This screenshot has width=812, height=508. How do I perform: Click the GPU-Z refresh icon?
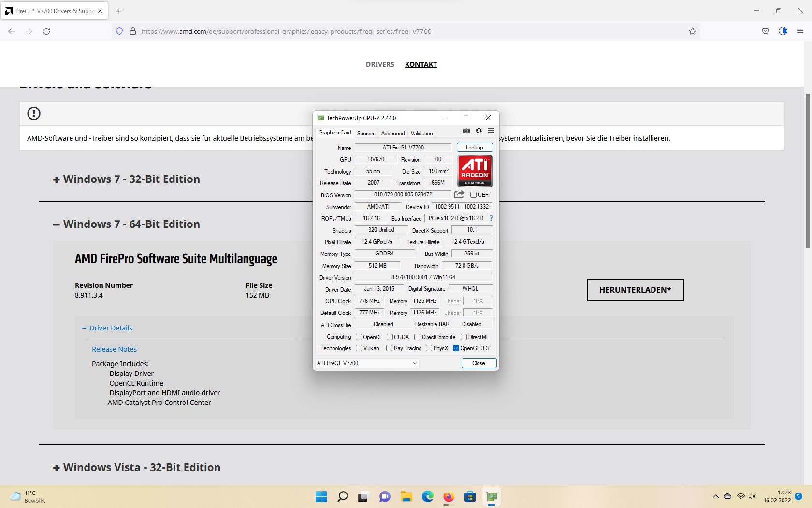[478, 131]
